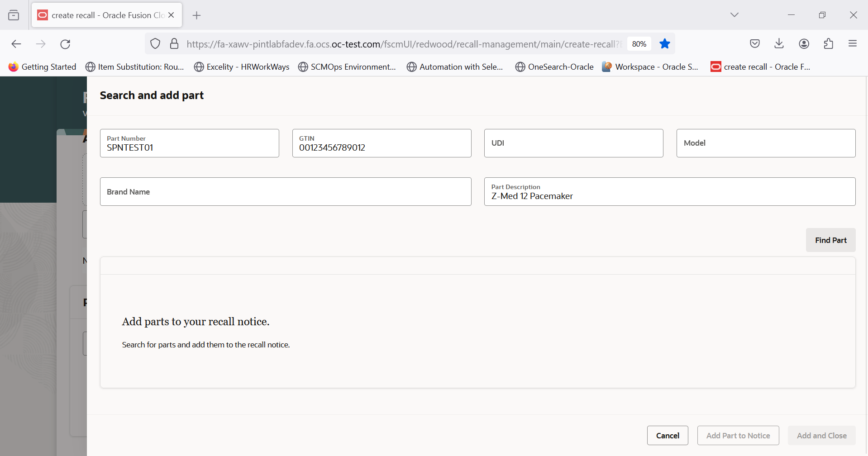Go back to the previous page
Screen dimensions: 868x456
click(16, 44)
